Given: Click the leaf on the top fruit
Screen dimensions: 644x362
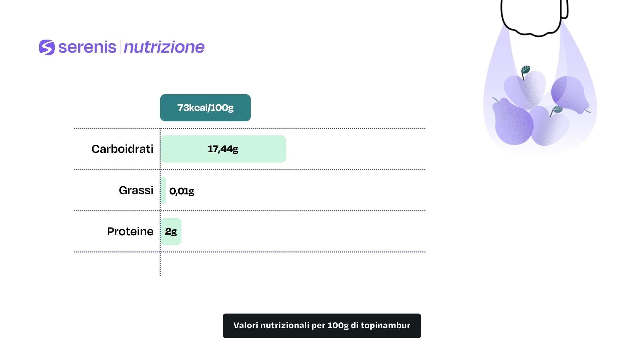Looking at the screenshot, I should pos(526,70).
